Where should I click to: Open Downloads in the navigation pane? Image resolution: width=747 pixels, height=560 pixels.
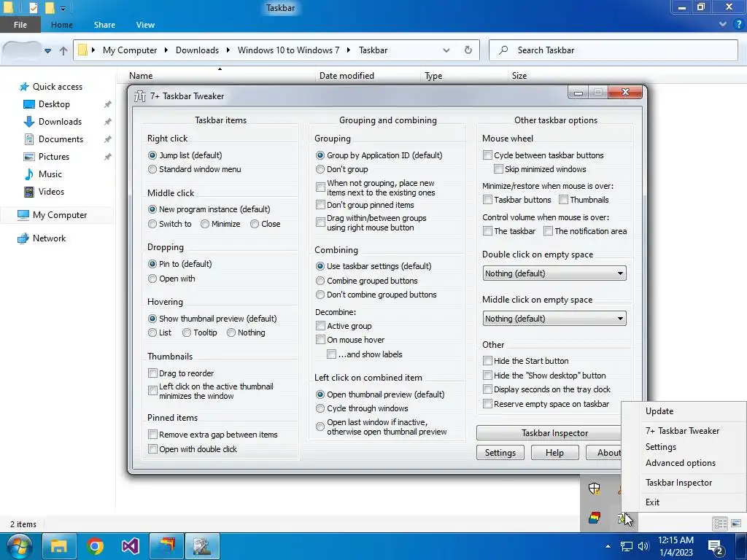click(60, 122)
